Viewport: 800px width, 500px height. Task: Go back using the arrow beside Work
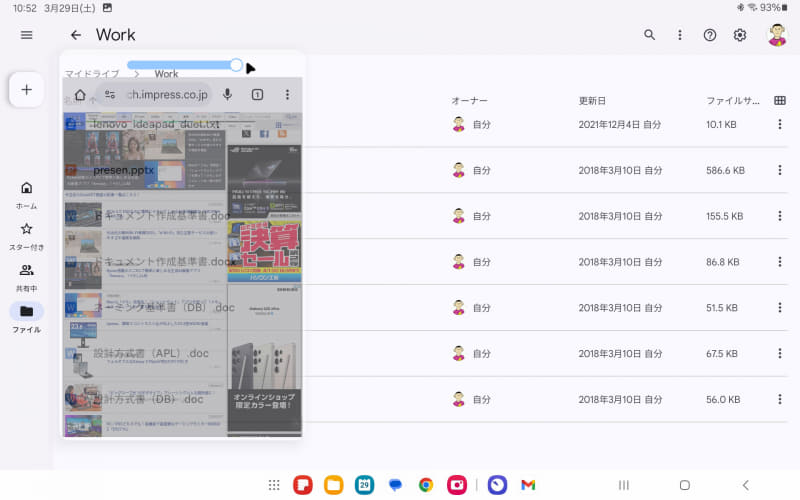[x=76, y=35]
